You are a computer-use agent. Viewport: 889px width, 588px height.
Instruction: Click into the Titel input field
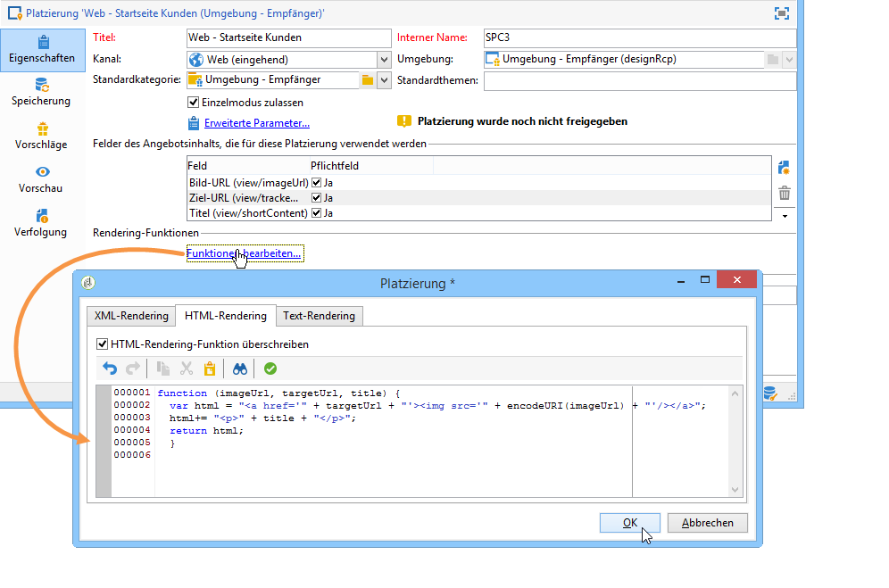pos(288,38)
